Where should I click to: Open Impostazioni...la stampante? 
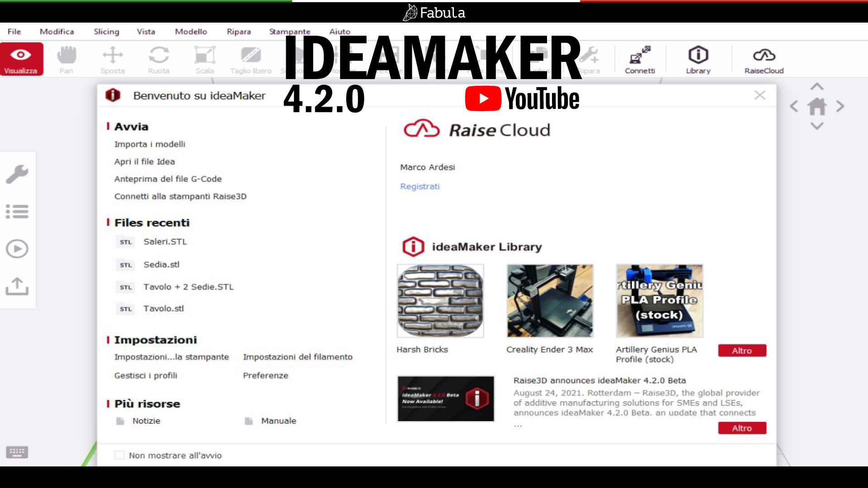click(172, 357)
